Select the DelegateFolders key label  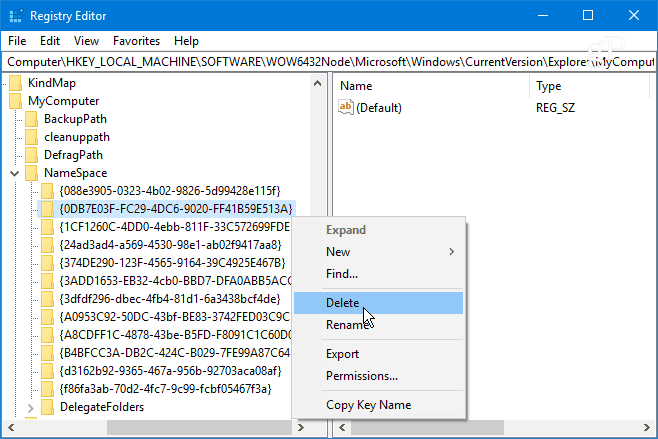click(102, 407)
